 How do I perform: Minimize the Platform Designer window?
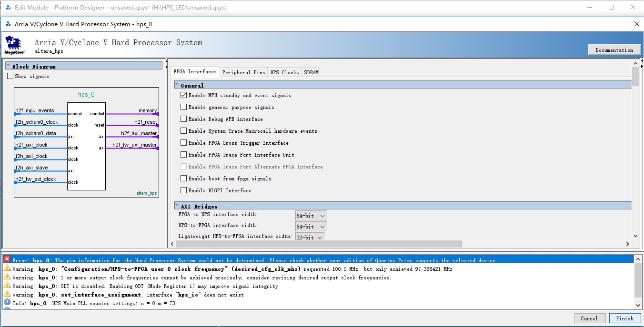point(589,7)
